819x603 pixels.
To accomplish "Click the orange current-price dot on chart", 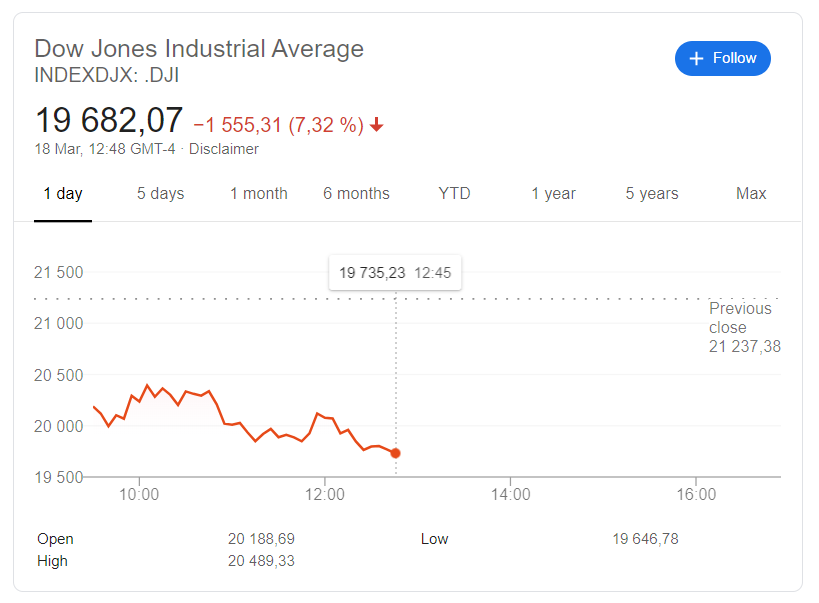I will tap(395, 453).
